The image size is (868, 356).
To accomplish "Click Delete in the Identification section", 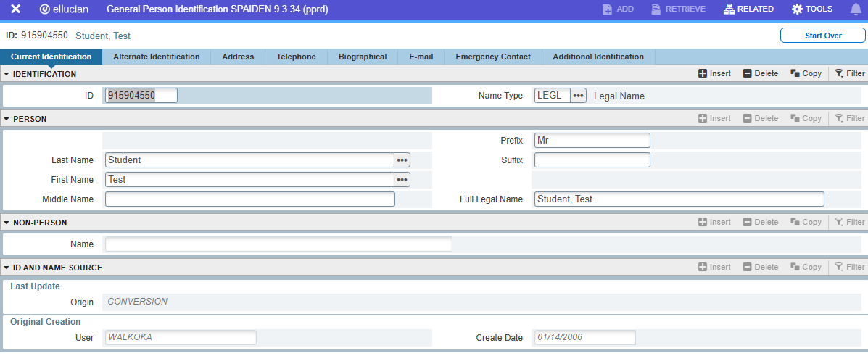I will pyautogui.click(x=760, y=73).
